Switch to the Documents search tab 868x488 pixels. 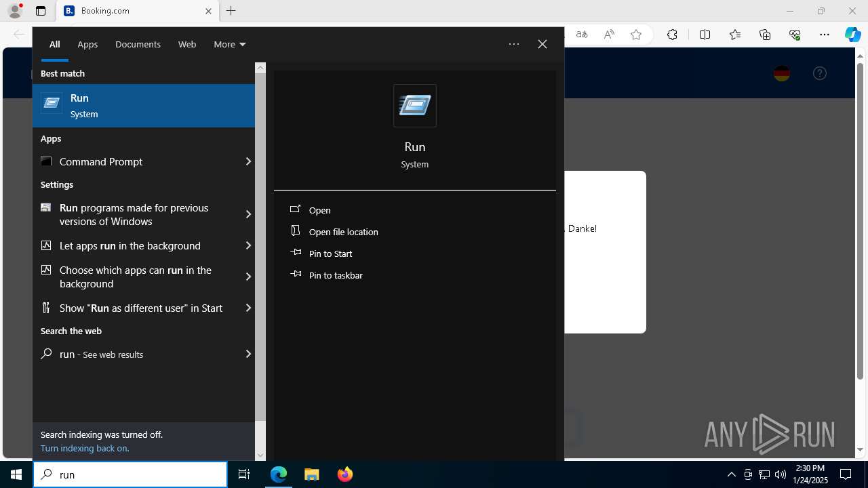click(138, 44)
